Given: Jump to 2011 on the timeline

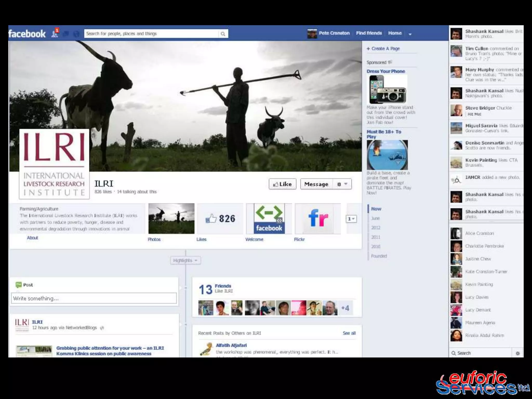Looking at the screenshot, I should click(376, 237).
